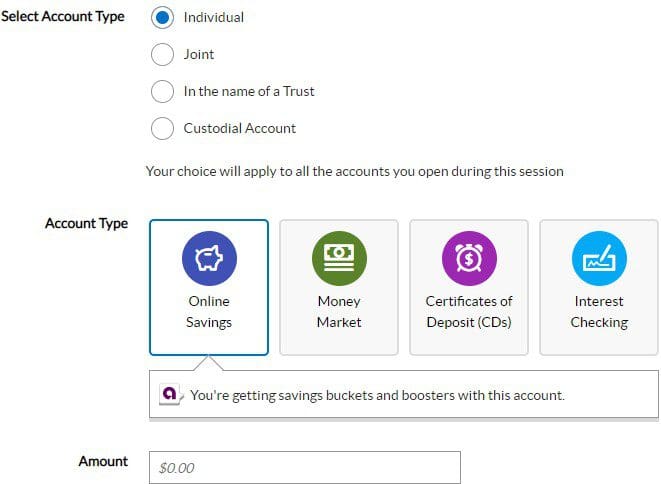This screenshot has width=661, height=484.
Task: Select the Joint account radio button
Action: 162,54
